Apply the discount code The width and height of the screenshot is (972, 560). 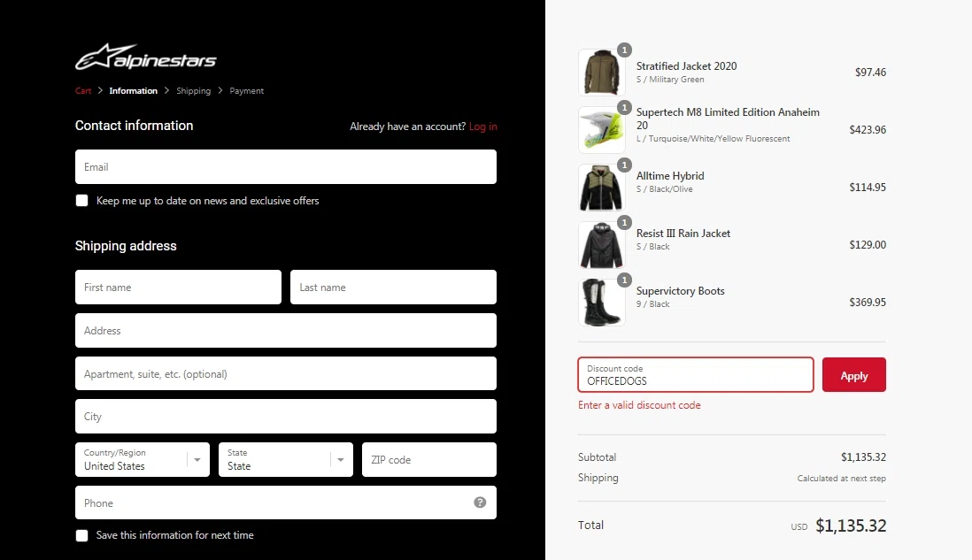[853, 375]
